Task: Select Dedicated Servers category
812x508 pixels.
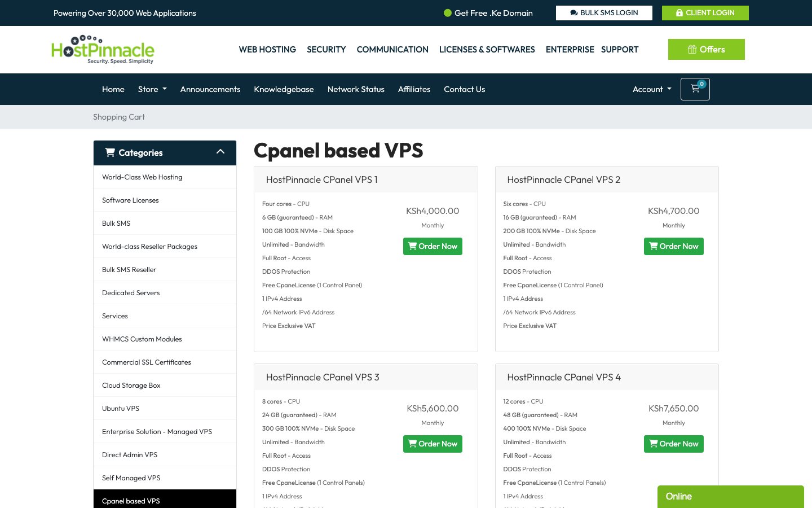Action: 165,293
